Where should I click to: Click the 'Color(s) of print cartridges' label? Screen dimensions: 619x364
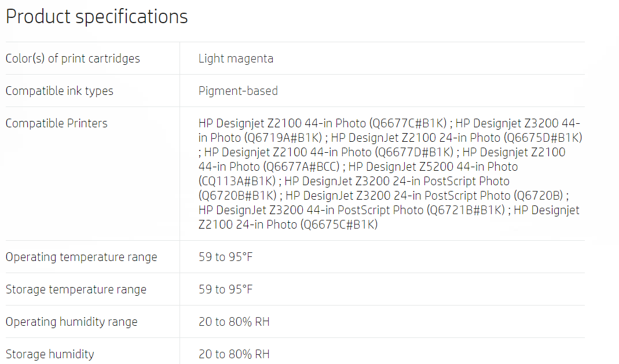[x=72, y=58]
